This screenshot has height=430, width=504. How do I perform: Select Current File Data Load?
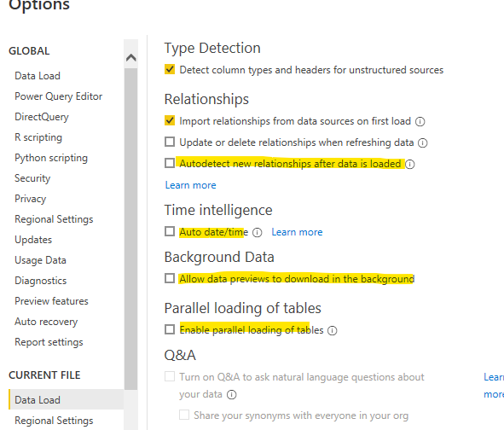67,399
